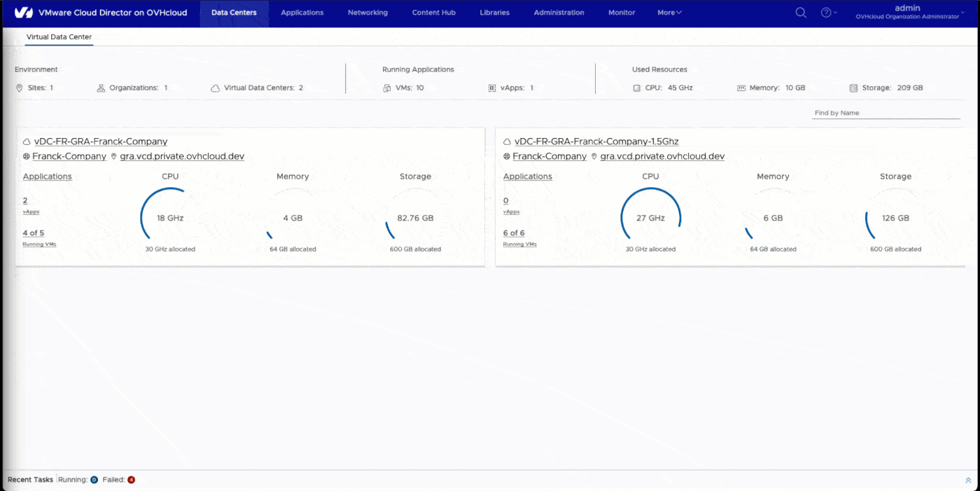980x491 pixels.
Task: Click the 4 of 5 running VMs link
Action: 33,233
